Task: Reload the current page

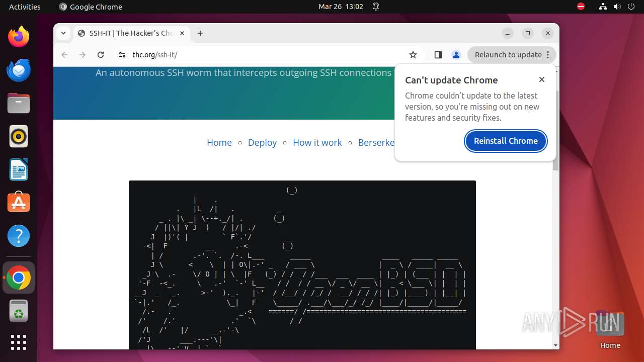Action: [x=101, y=55]
